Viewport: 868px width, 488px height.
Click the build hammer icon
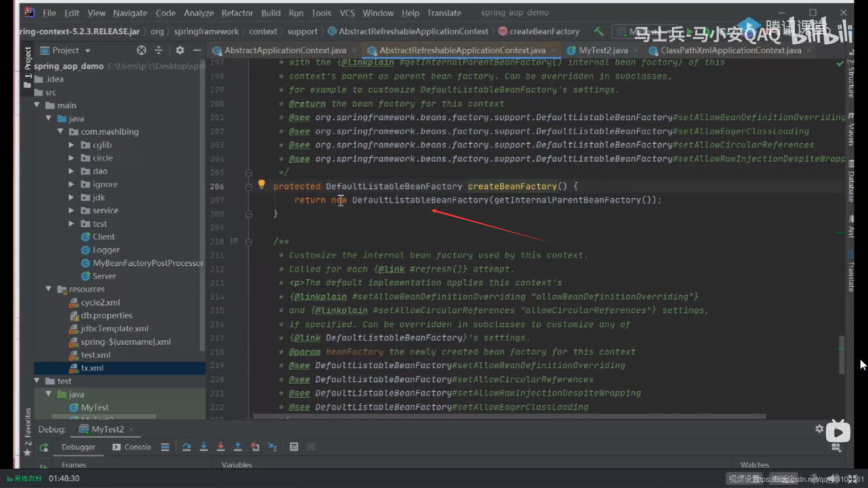tap(599, 31)
